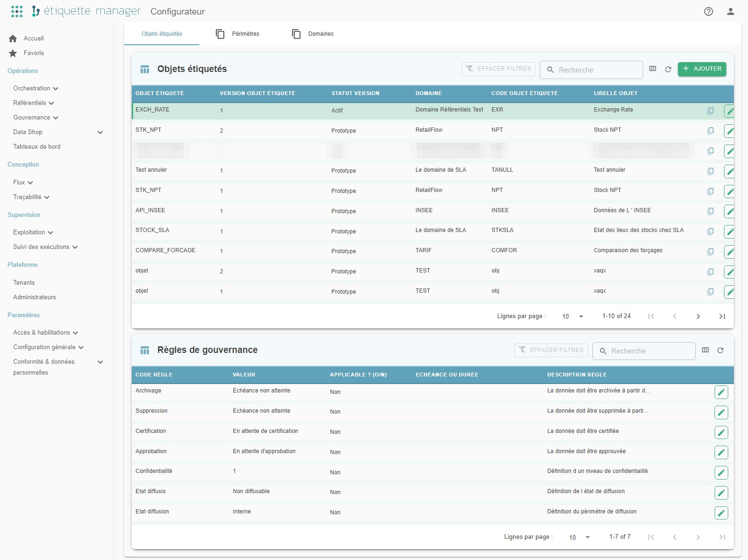Expand the Exploitation menu
The height and width of the screenshot is (560, 748).
33,232
